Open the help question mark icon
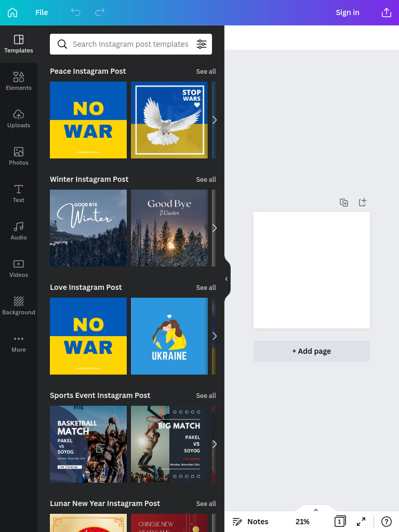This screenshot has width=399, height=532. 387,522
